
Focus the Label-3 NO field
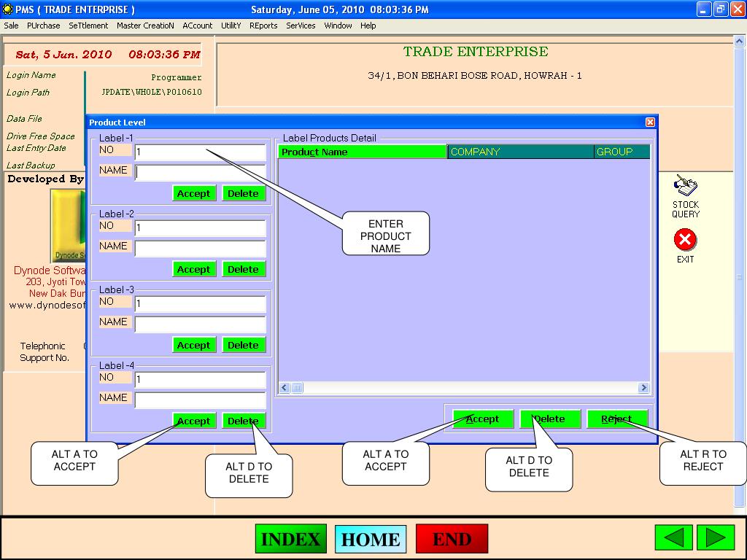click(x=200, y=303)
